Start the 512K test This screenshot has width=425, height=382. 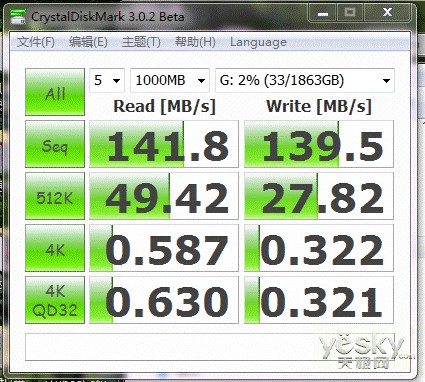(55, 196)
